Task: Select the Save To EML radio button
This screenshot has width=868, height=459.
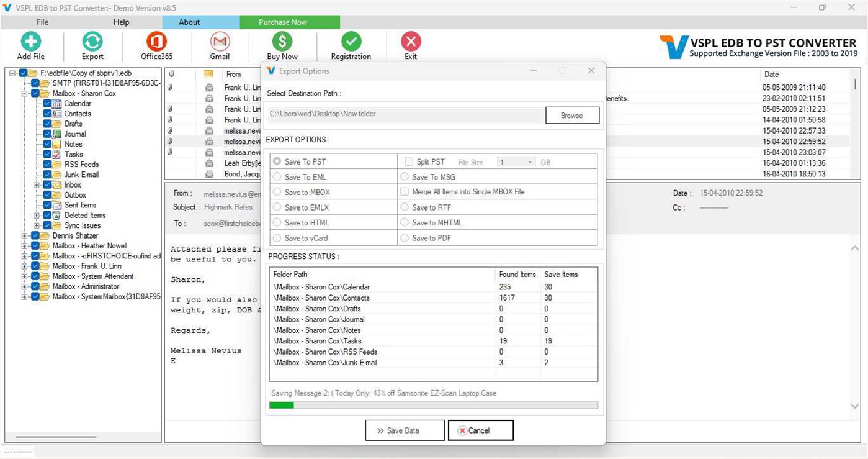Action: point(277,176)
